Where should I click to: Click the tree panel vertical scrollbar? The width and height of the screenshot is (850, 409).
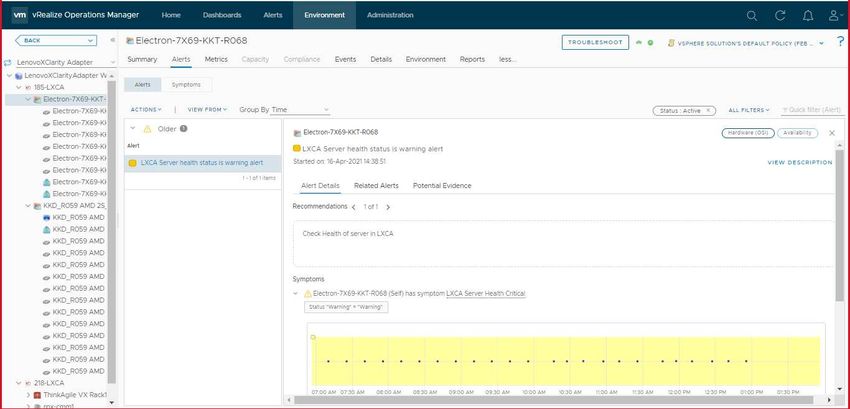tap(112, 232)
